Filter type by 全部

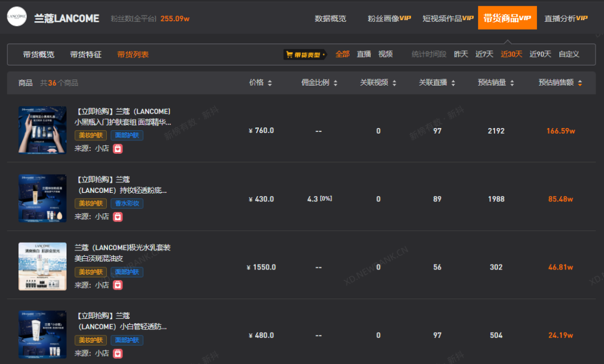(342, 54)
